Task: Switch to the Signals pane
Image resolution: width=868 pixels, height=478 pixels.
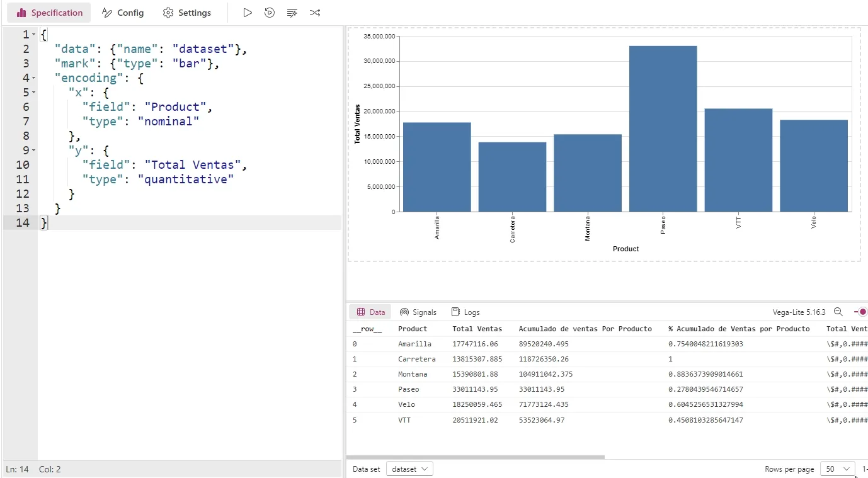Action: point(418,312)
